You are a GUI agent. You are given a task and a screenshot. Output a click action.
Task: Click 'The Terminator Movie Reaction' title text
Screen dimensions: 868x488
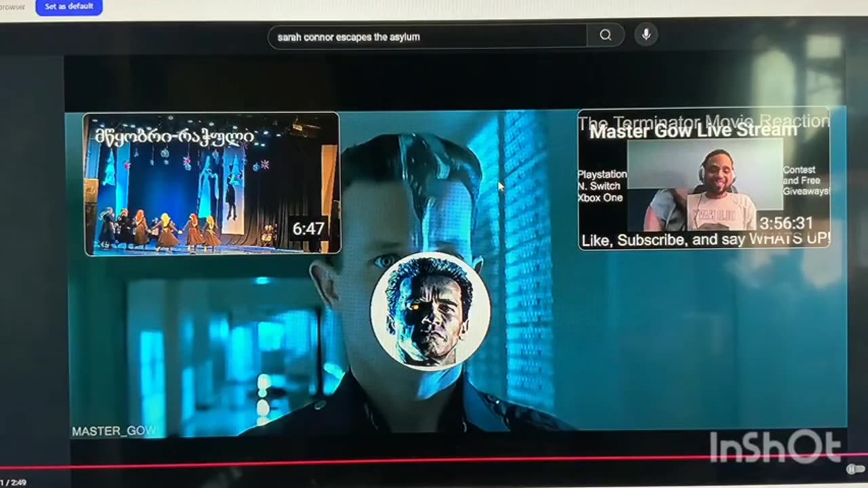pos(704,121)
